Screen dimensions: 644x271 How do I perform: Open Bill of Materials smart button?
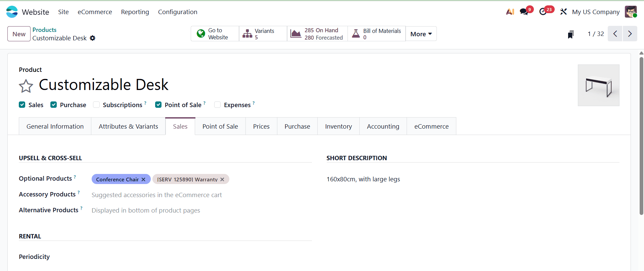pos(376,34)
